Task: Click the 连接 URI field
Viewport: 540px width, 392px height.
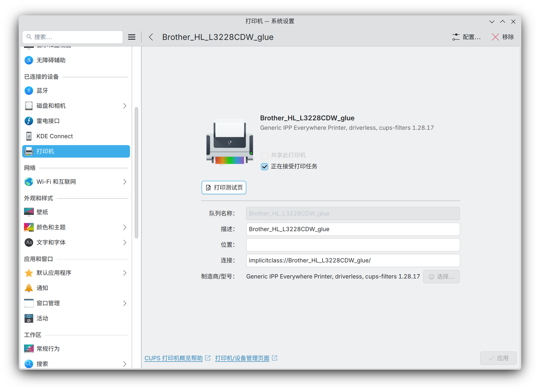Action: pos(353,260)
